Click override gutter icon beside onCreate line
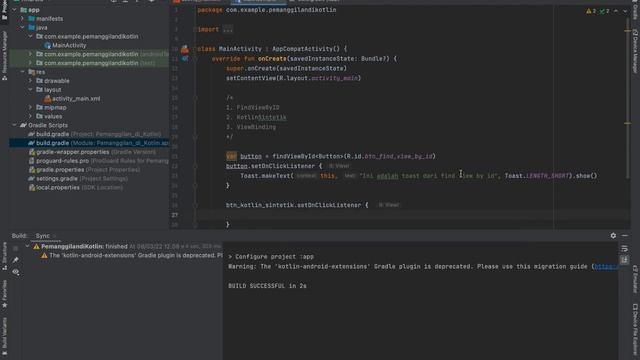 pos(185,59)
